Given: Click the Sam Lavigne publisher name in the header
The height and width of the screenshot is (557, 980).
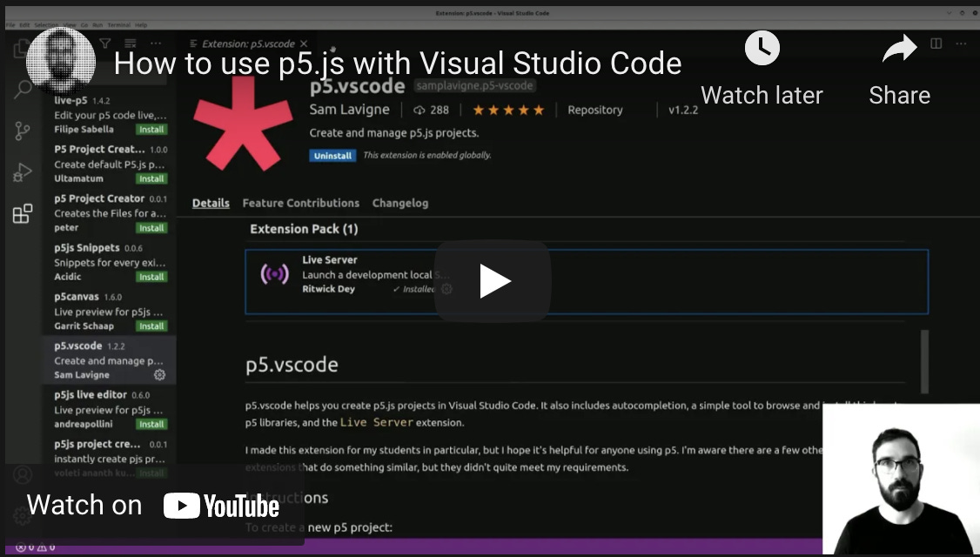Looking at the screenshot, I should click(x=349, y=110).
